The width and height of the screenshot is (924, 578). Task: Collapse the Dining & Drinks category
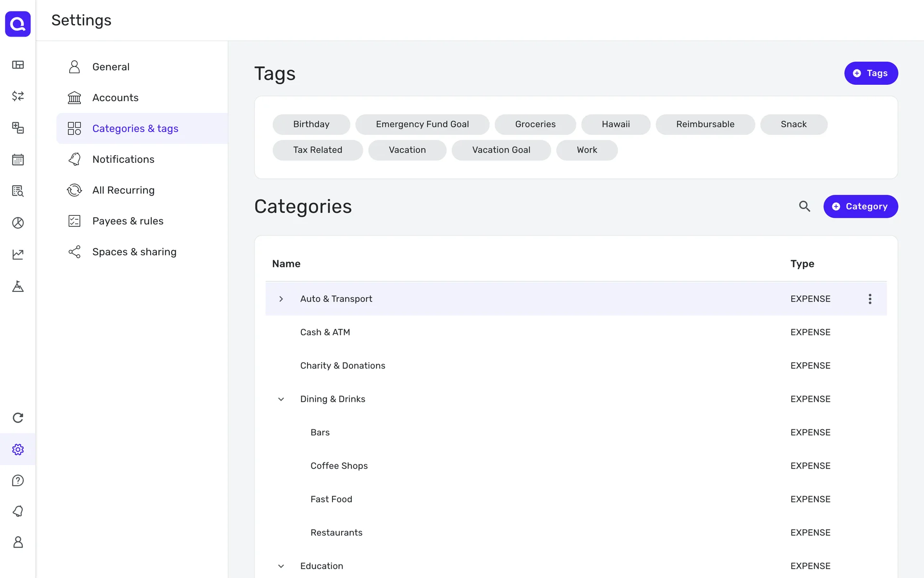point(281,399)
